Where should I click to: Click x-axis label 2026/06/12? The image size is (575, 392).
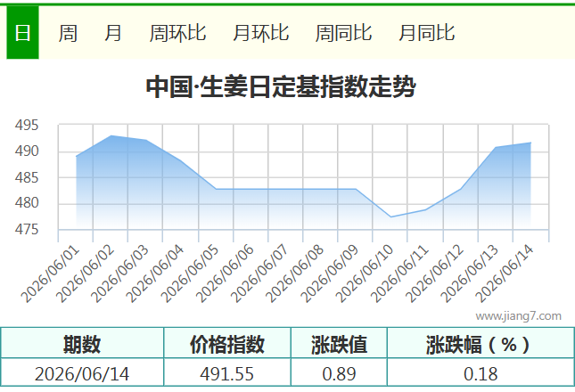point(434,274)
